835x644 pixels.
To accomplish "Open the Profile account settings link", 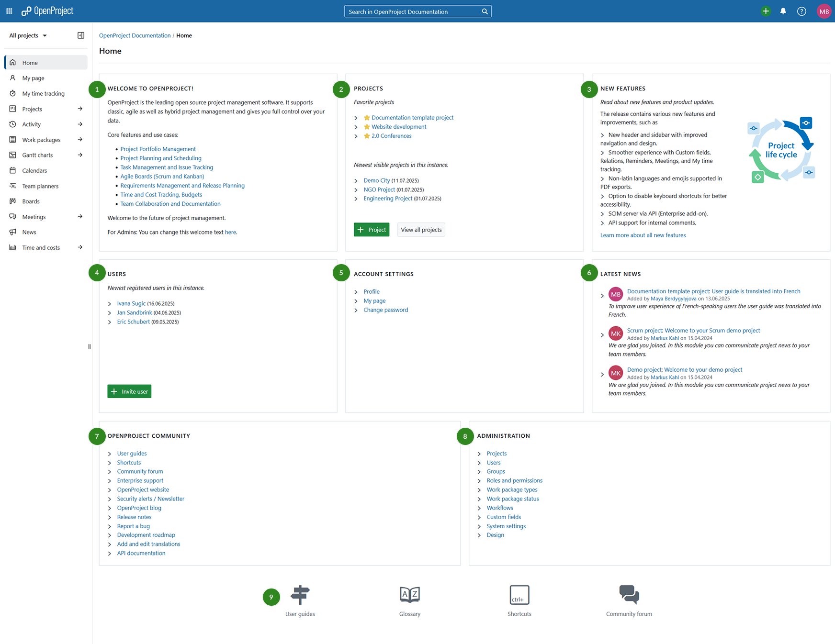I will coord(372,291).
